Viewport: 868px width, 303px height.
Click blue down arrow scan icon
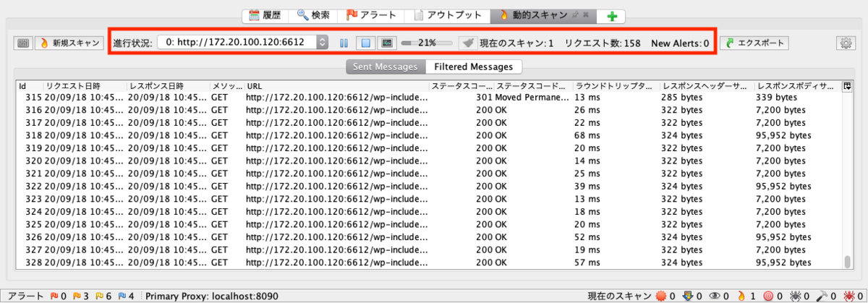pyautogui.click(x=689, y=296)
